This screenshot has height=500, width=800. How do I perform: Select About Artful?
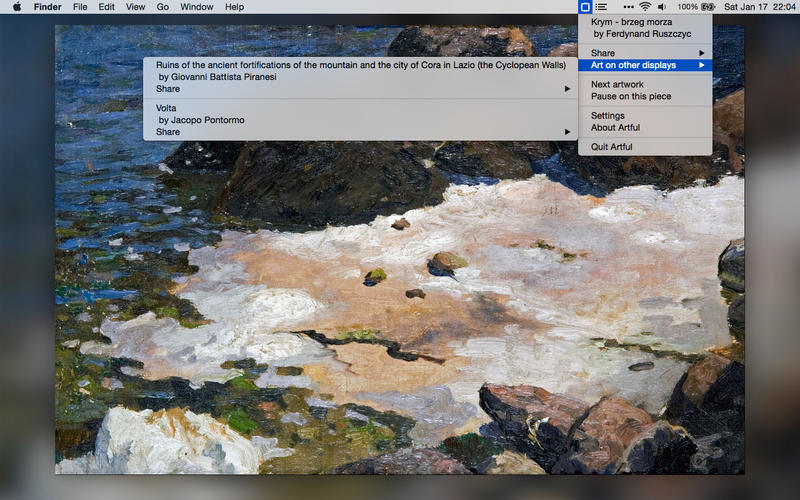coord(645,128)
